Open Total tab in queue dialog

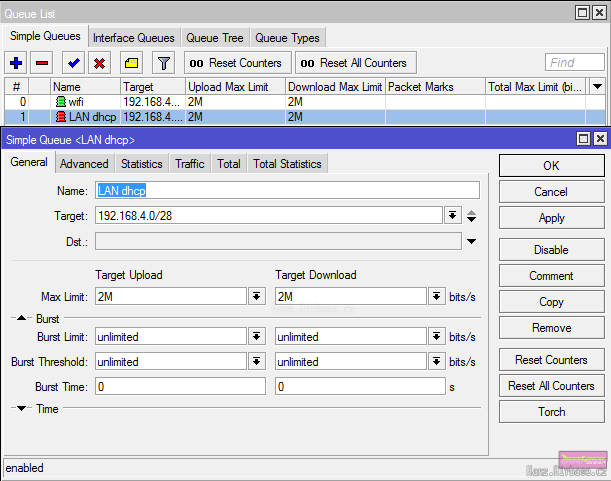229,164
